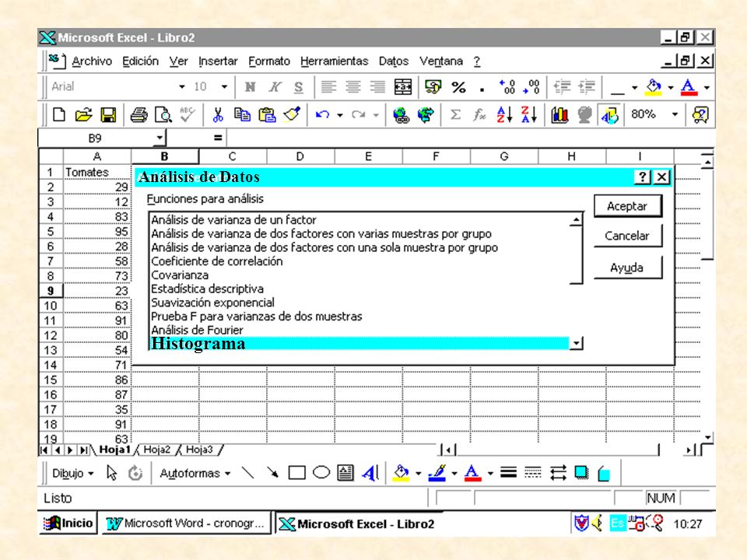Open the Datos menu
The image size is (747, 560).
[x=394, y=61]
